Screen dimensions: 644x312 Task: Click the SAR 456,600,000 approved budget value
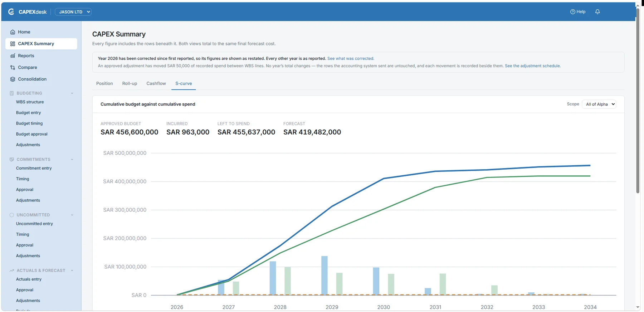(130, 132)
